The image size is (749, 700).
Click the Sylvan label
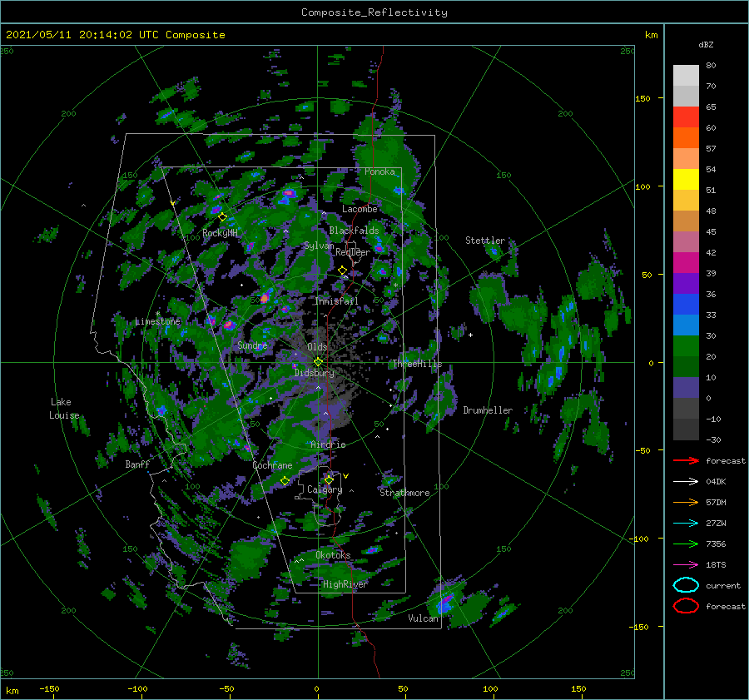pos(319,246)
